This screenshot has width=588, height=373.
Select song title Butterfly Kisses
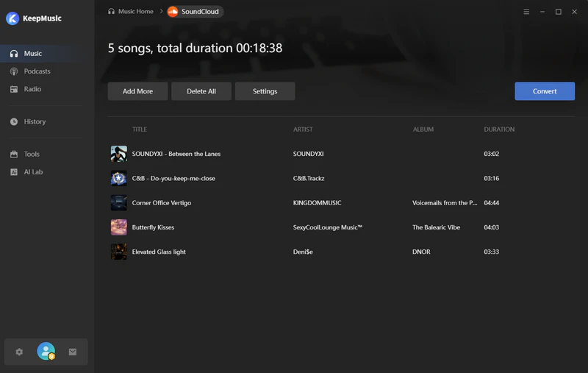point(153,227)
